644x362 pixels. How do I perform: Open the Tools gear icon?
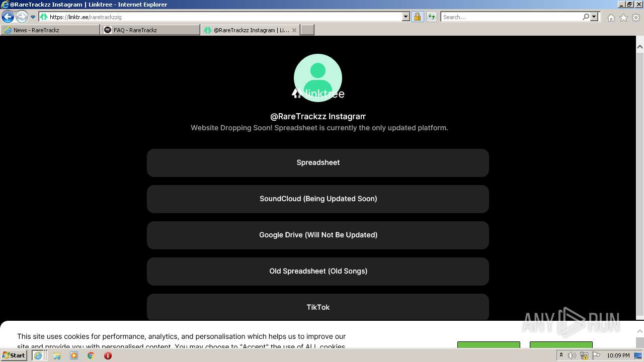click(636, 18)
